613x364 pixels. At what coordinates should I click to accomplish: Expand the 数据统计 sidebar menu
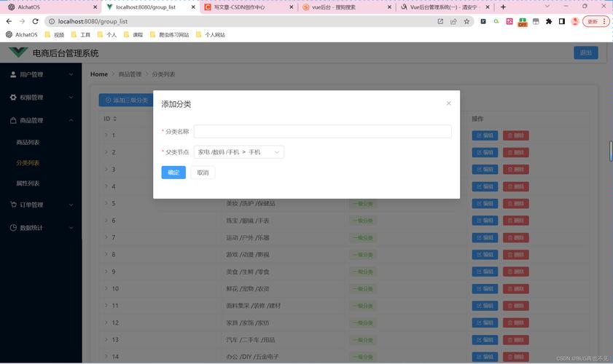41,228
